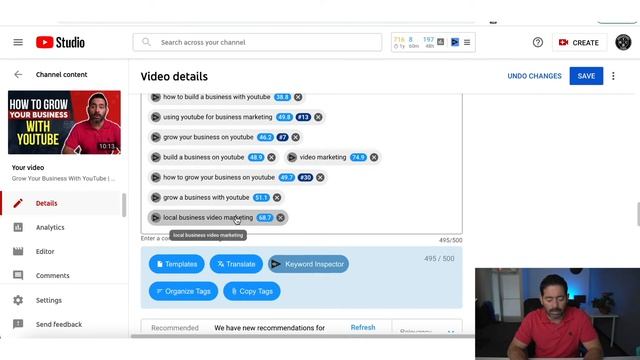Click TubeBuddy icon on 'build a business on youtube' tag
Screen dimensions: 640x360
tap(156, 157)
